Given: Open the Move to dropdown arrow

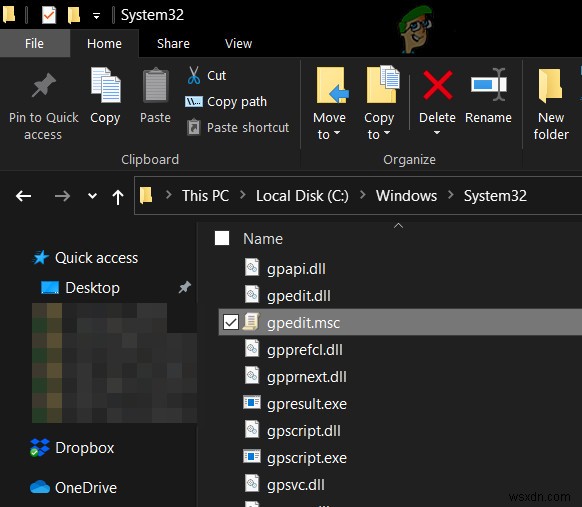Looking at the screenshot, I should [x=337, y=133].
